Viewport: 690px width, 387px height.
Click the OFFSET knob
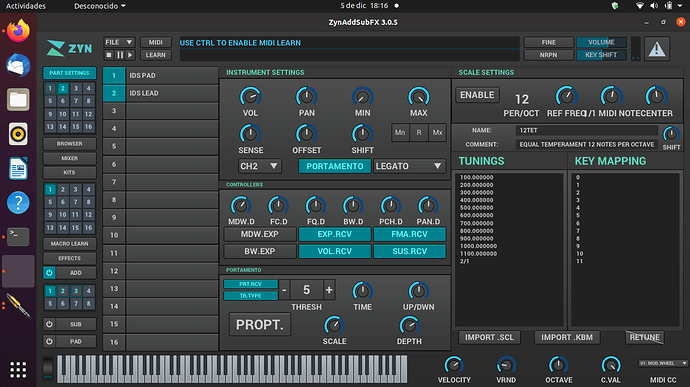click(x=306, y=134)
